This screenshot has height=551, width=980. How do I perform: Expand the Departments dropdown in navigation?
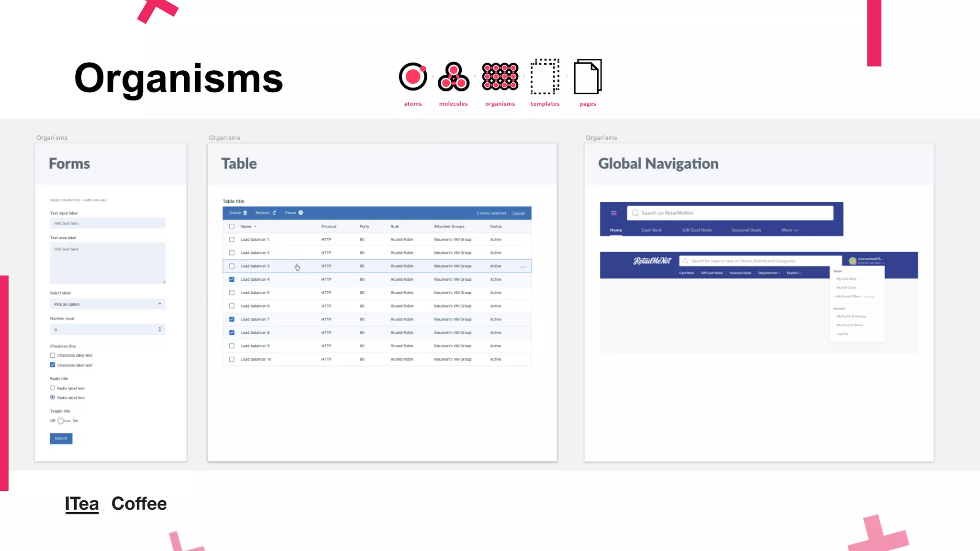click(768, 273)
